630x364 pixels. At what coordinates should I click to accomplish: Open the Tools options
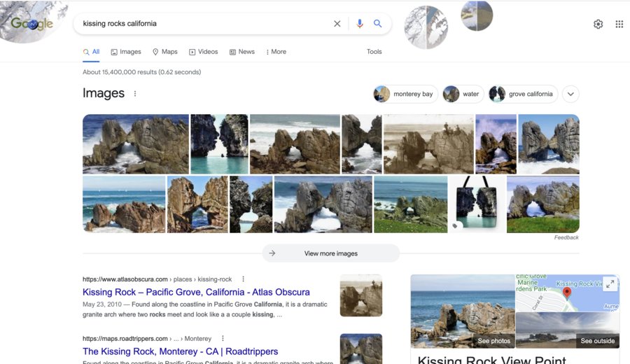374,52
